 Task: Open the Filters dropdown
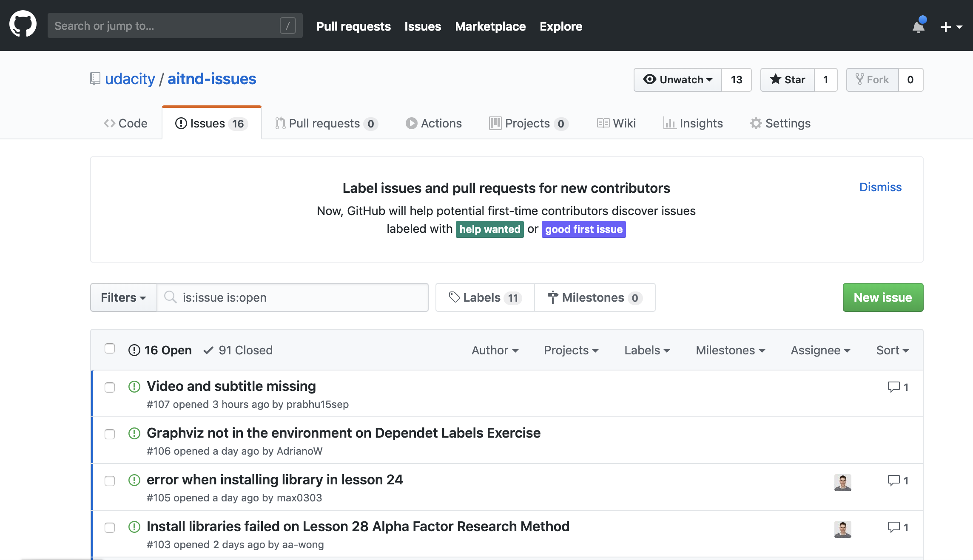(123, 297)
